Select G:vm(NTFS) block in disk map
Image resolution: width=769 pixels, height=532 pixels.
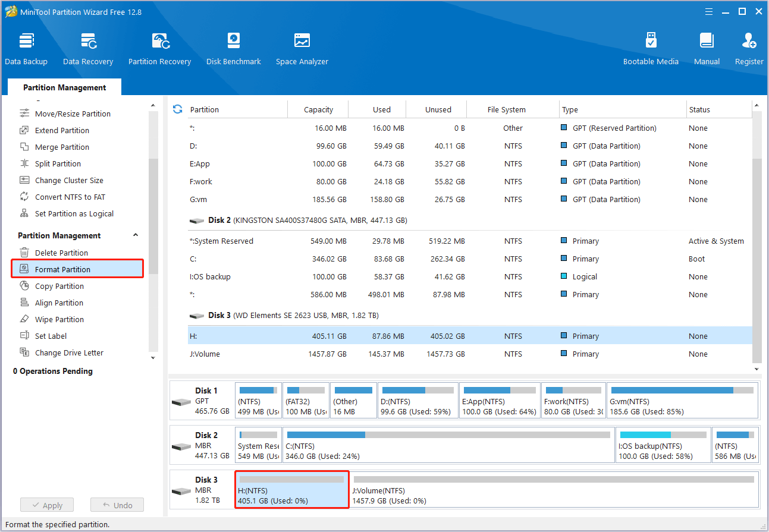(x=683, y=401)
